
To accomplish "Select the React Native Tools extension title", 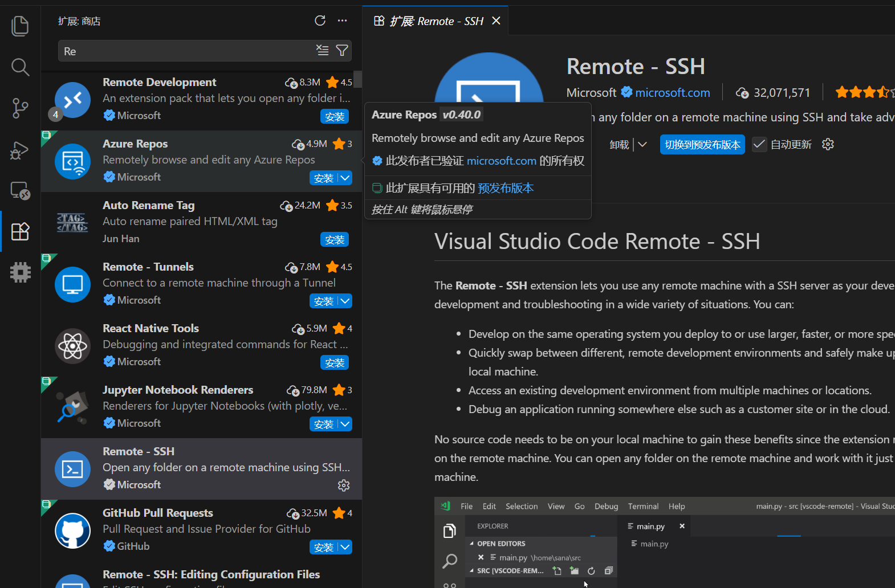I will pyautogui.click(x=151, y=328).
